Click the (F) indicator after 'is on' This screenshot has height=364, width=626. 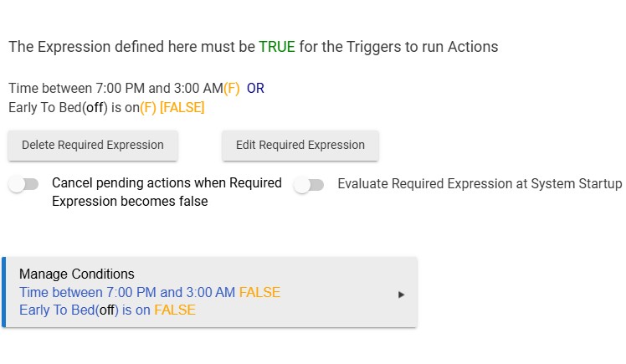pos(148,107)
